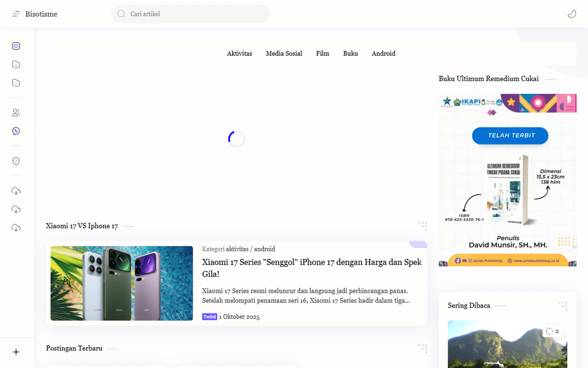
Task: Focus the Cari artikel search field
Action: 191,14
